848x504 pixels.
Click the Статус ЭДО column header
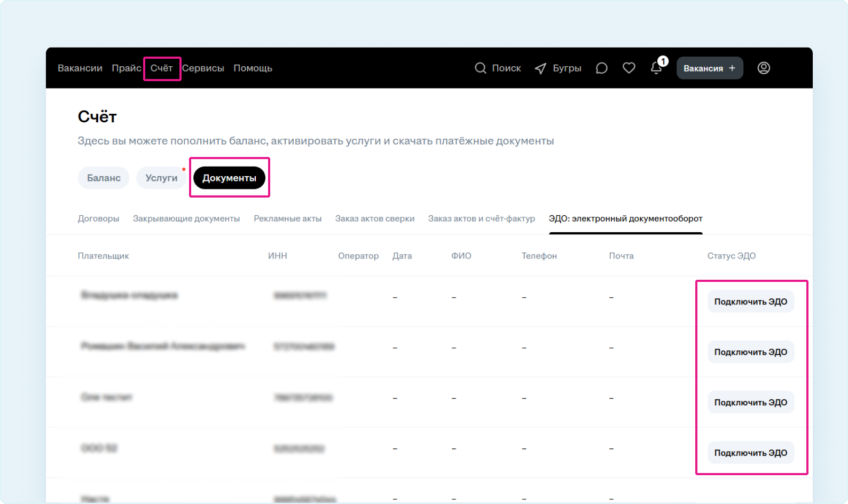point(732,256)
